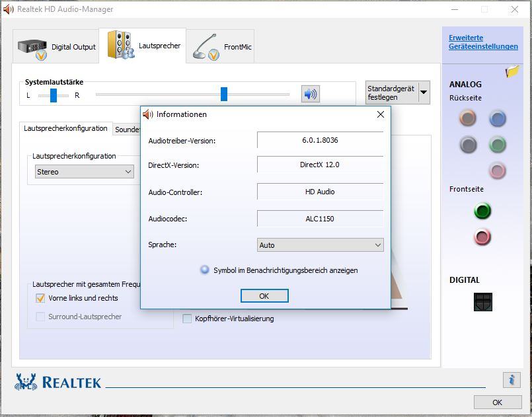Click the speaker icon in Informationen title bar
Screen dimensions: 532x417
147,115
